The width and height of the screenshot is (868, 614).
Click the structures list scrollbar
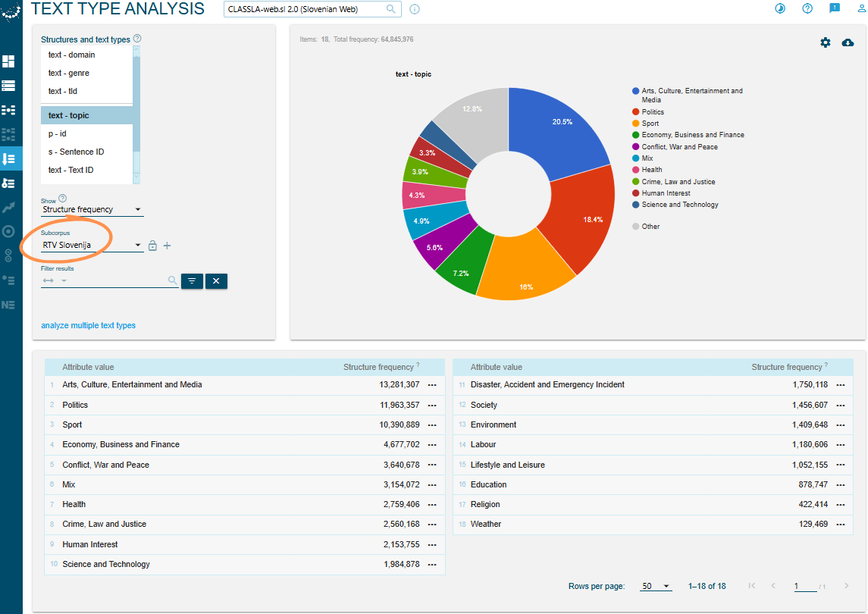[x=136, y=114]
